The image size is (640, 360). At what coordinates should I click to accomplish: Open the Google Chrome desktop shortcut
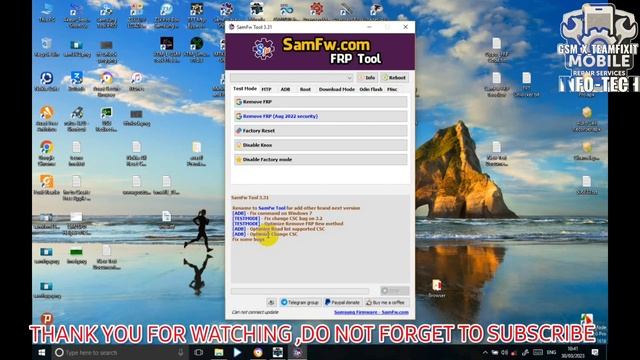click(x=47, y=153)
